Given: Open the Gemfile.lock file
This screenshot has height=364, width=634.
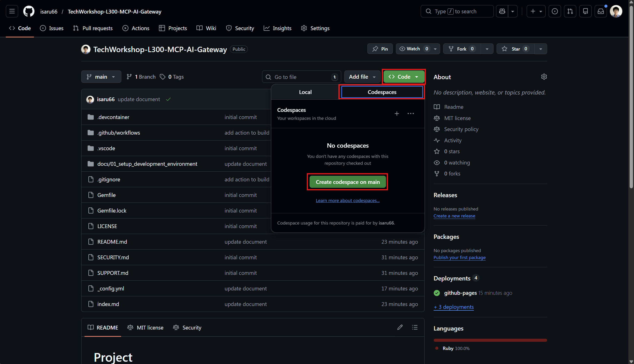Looking at the screenshot, I should click(x=112, y=210).
